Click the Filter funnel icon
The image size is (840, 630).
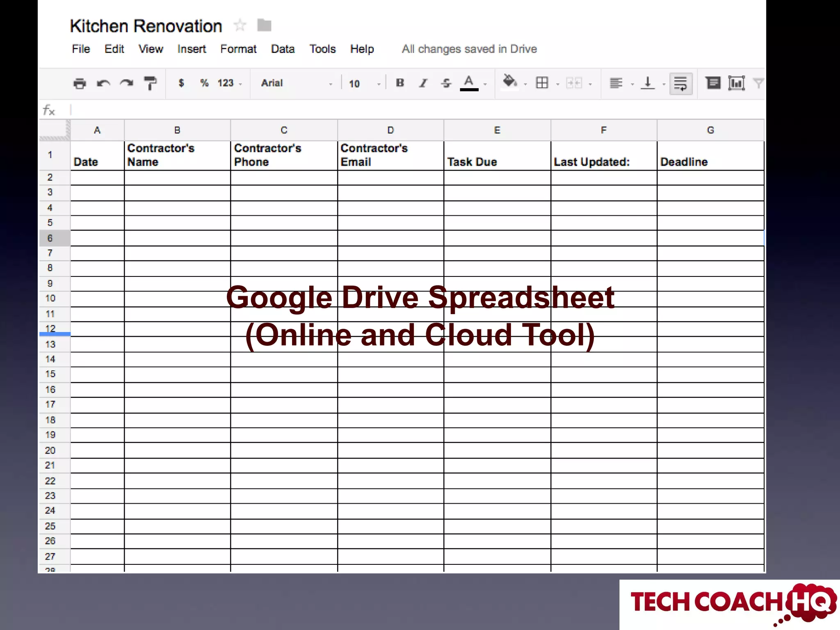pos(759,83)
